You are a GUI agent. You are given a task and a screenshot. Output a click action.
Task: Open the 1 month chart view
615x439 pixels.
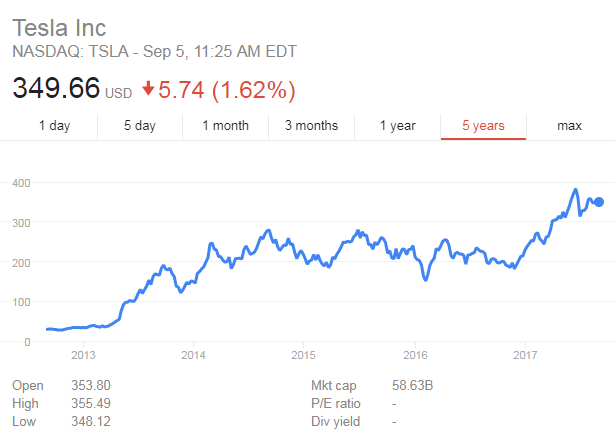click(226, 126)
